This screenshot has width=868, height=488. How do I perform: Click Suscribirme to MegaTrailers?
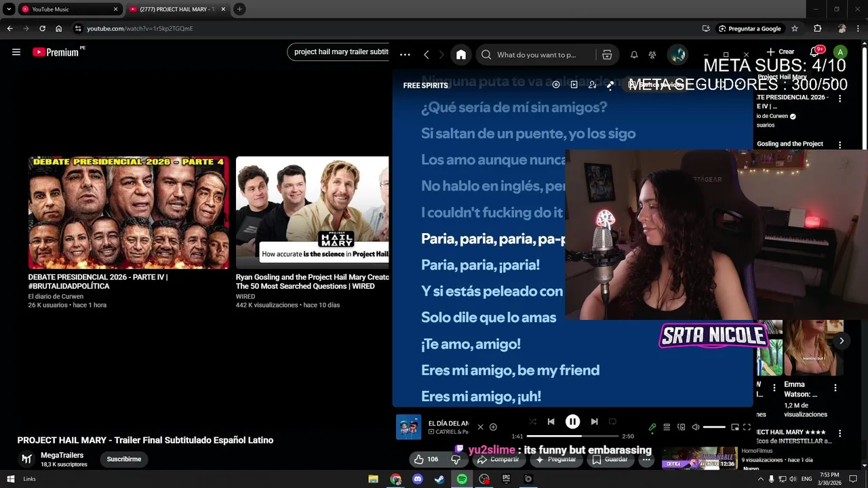click(x=124, y=459)
